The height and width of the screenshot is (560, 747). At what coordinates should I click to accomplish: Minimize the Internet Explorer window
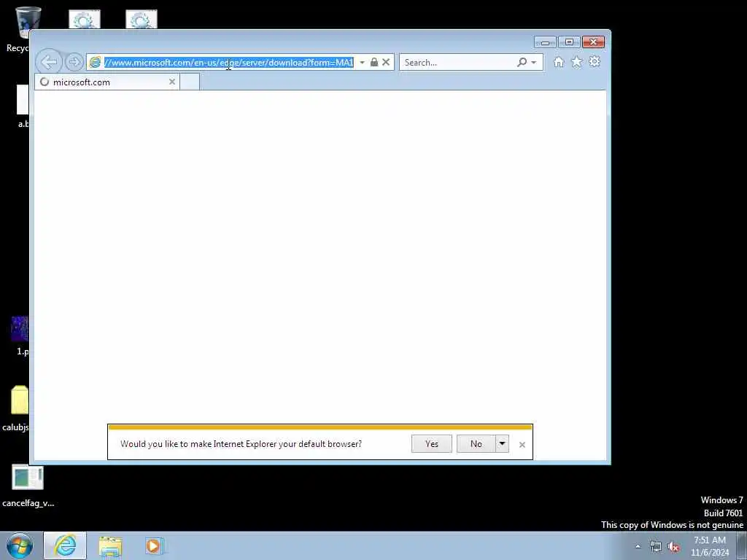545,42
